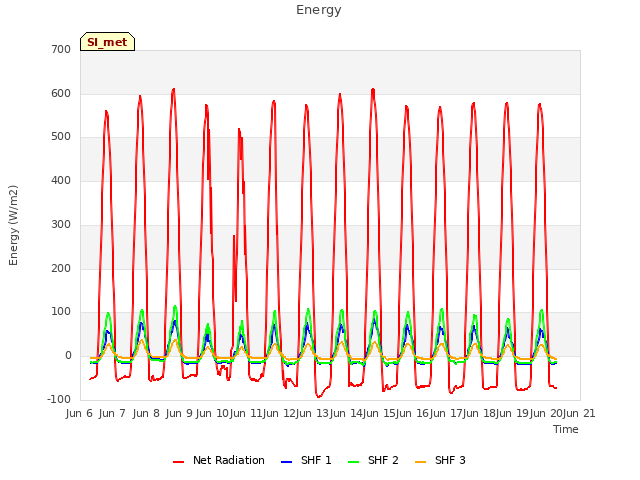Click the 100 y-axis tick value
The height and width of the screenshot is (480, 640).
[61, 312]
